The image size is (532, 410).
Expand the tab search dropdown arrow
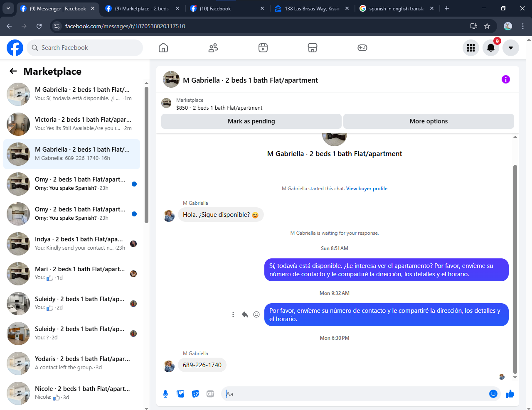click(8, 8)
